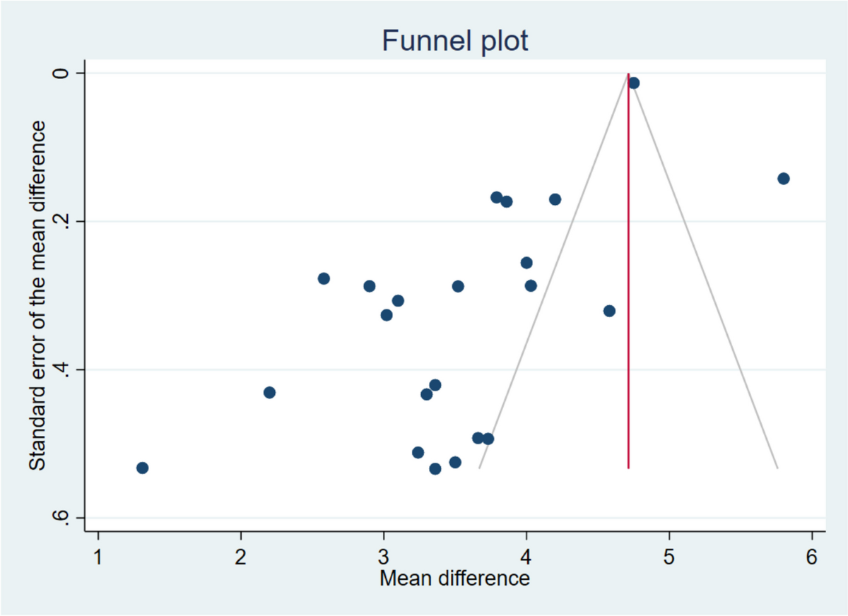Select the far-left data point near 1.3
Viewport: 848px width, 616px height.
(x=142, y=468)
